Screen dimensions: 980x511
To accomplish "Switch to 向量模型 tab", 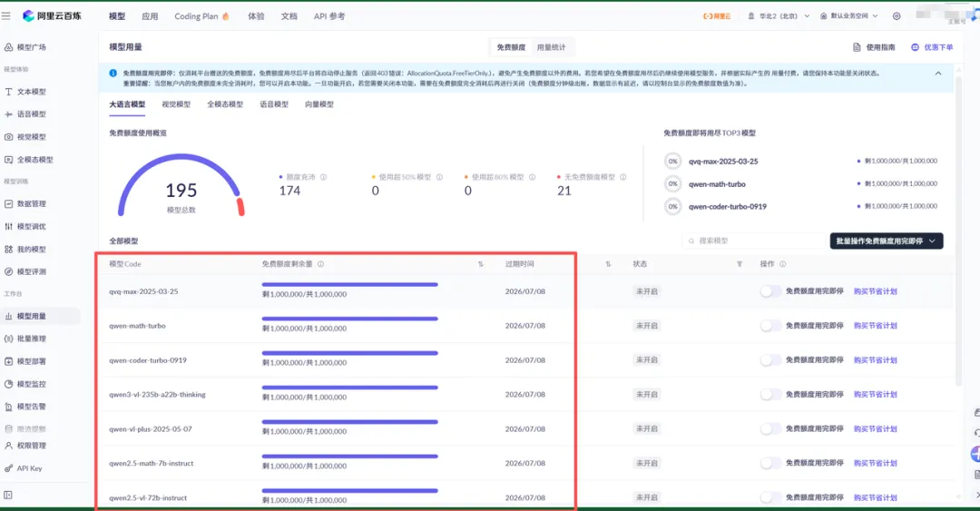I will point(319,104).
